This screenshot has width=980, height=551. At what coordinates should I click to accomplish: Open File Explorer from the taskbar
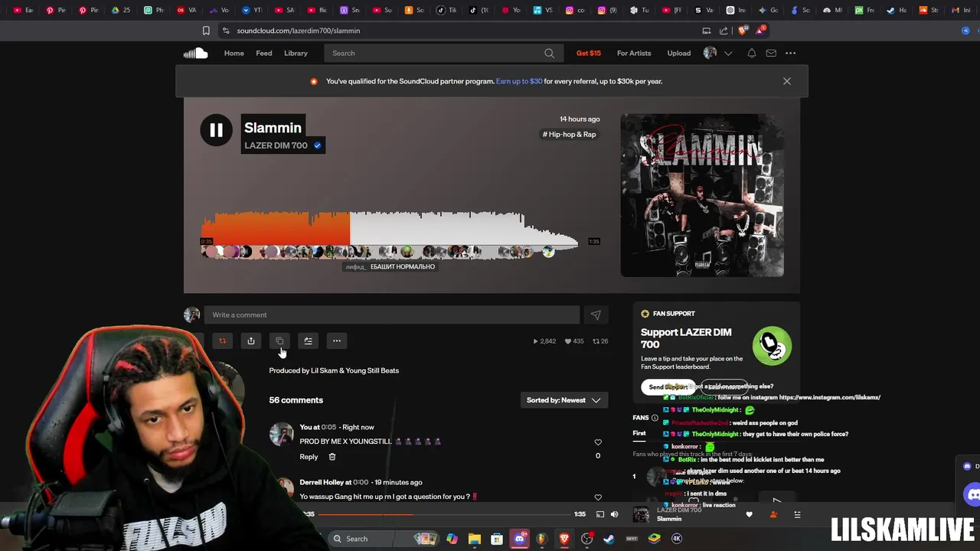(x=475, y=539)
